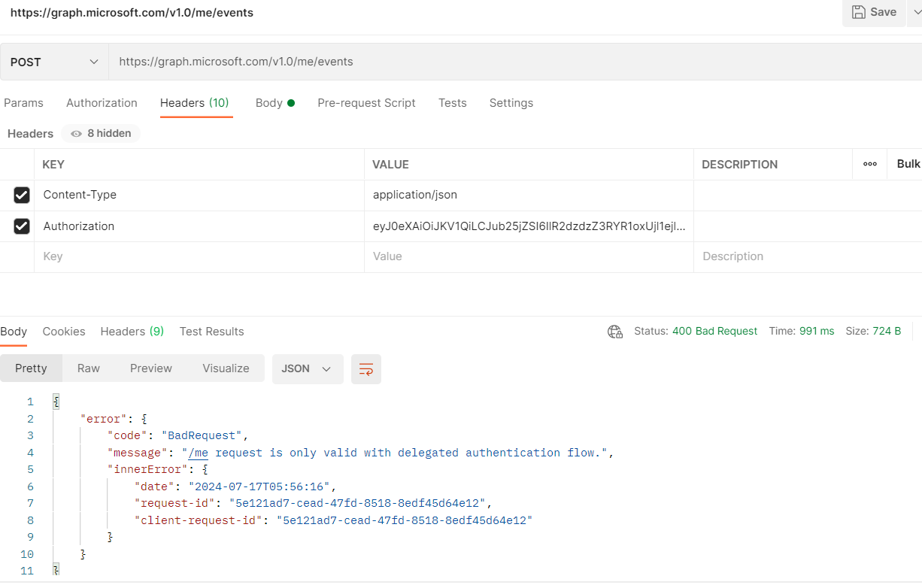Click the VALUE column header
922x588 pixels.
click(391, 165)
